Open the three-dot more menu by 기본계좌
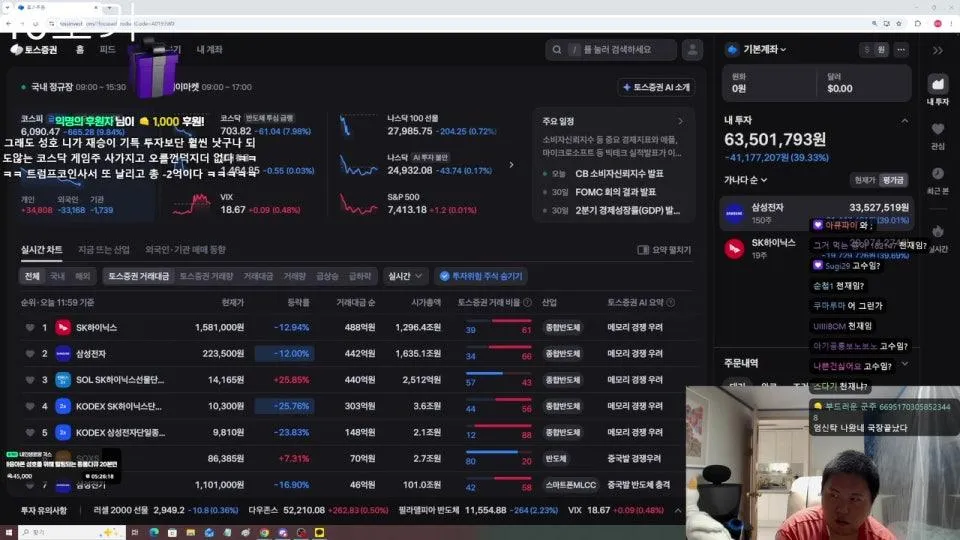This screenshot has width=960, height=540. pos(901,50)
